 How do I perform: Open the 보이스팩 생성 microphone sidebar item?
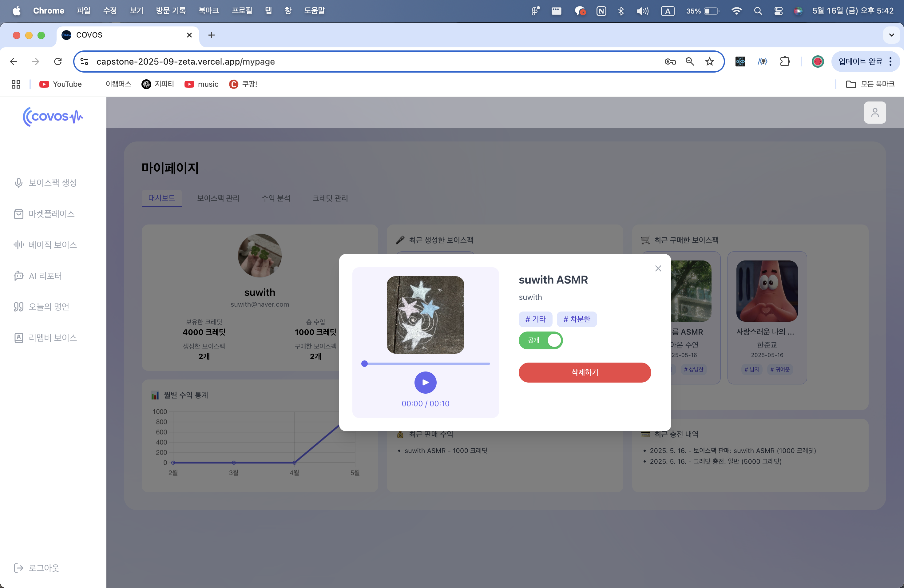point(46,183)
